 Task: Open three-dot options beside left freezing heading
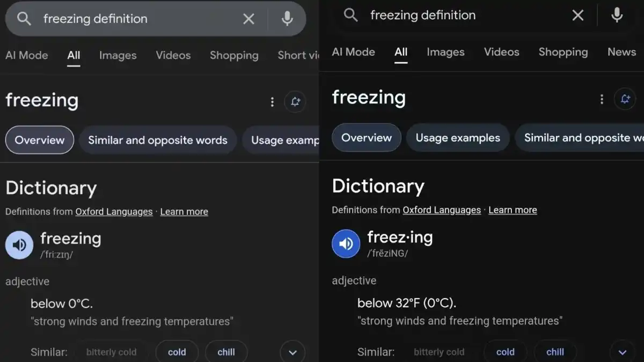coord(272,101)
